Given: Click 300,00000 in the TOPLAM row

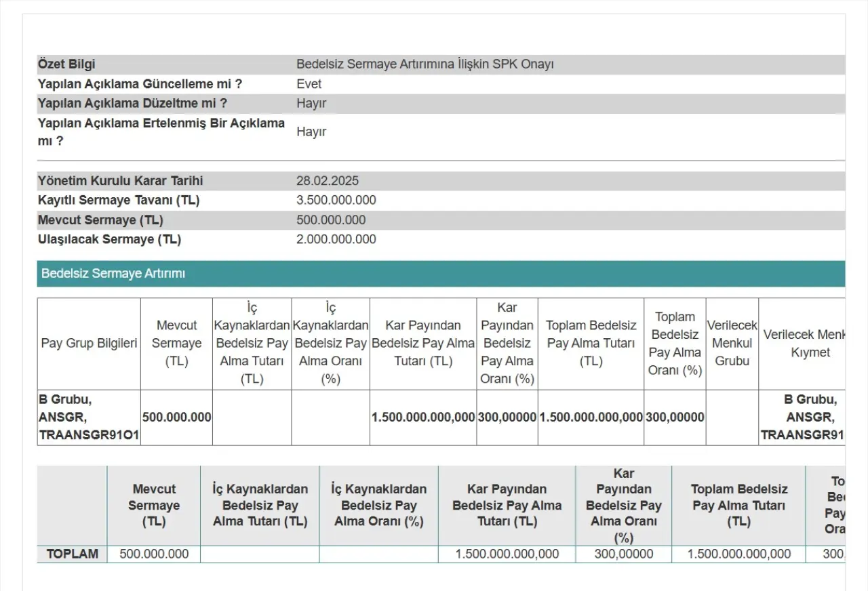Looking at the screenshot, I should [x=623, y=554].
